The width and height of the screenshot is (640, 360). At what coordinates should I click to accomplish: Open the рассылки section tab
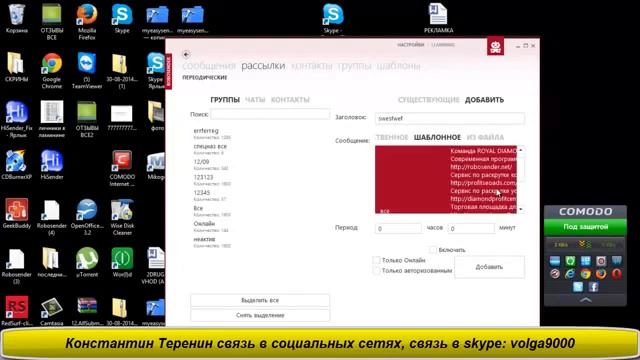point(263,66)
